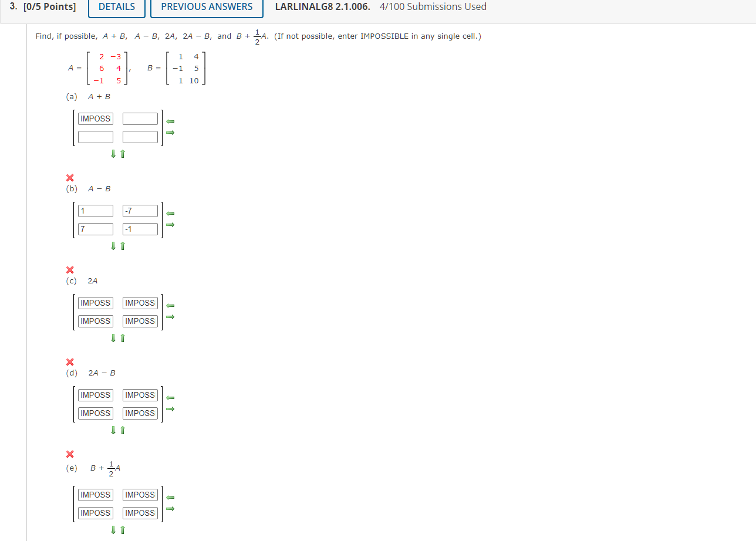
Task: Click right arrow to add column for 2A
Action: pyautogui.click(x=170, y=317)
